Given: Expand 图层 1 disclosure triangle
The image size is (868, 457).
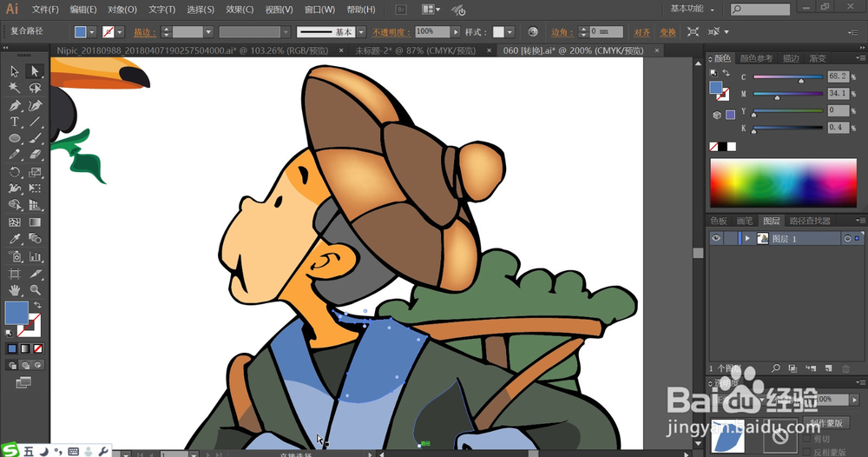Looking at the screenshot, I should 747,238.
